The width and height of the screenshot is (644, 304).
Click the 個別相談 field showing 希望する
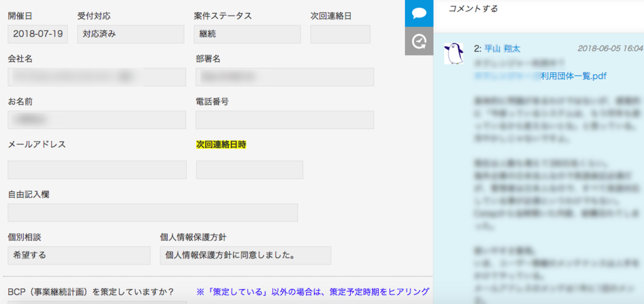tap(79, 256)
